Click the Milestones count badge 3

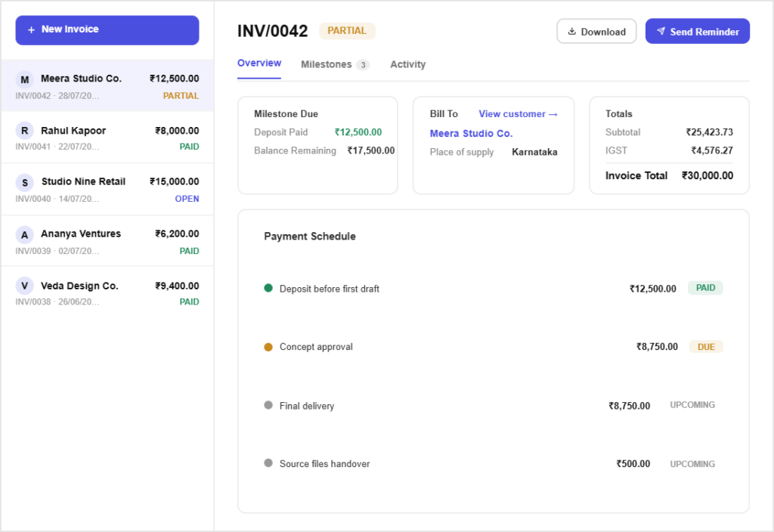(363, 65)
